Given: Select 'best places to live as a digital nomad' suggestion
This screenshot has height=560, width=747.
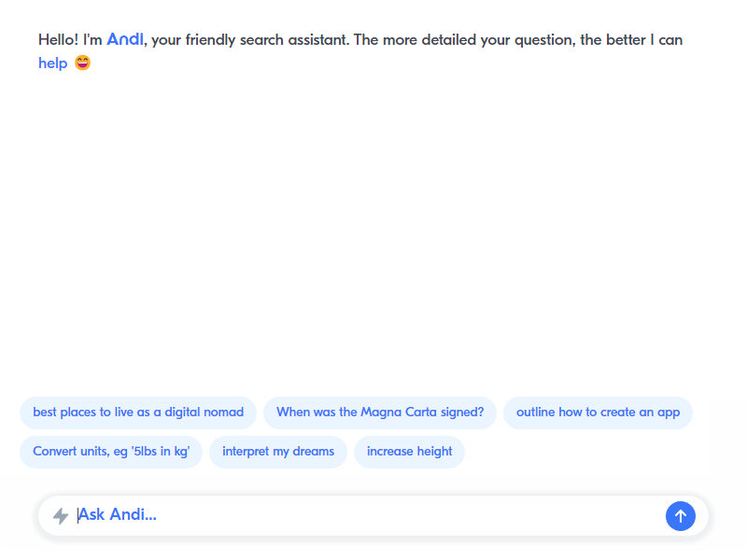Looking at the screenshot, I should click(x=138, y=413).
